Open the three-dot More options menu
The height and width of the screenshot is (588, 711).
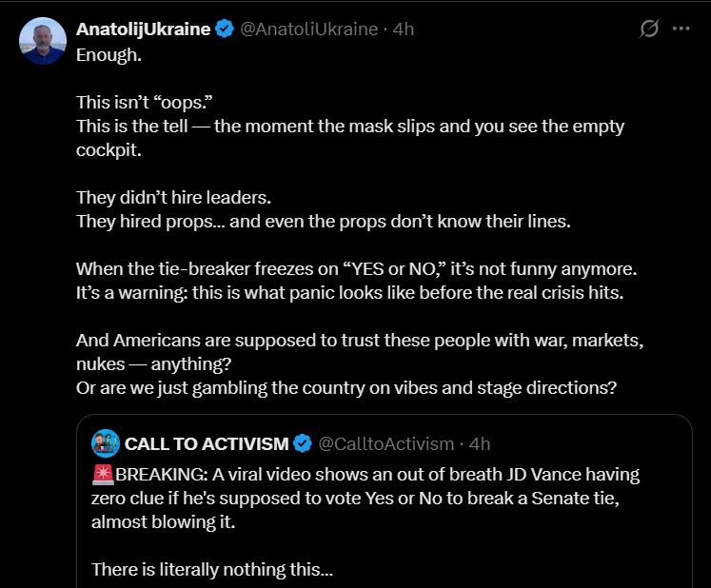tap(681, 29)
